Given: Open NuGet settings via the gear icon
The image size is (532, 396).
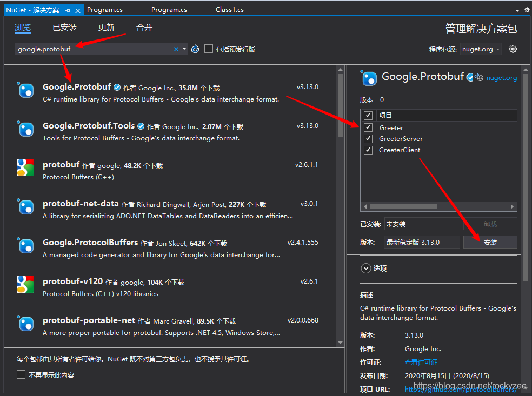Looking at the screenshot, I should (x=513, y=49).
